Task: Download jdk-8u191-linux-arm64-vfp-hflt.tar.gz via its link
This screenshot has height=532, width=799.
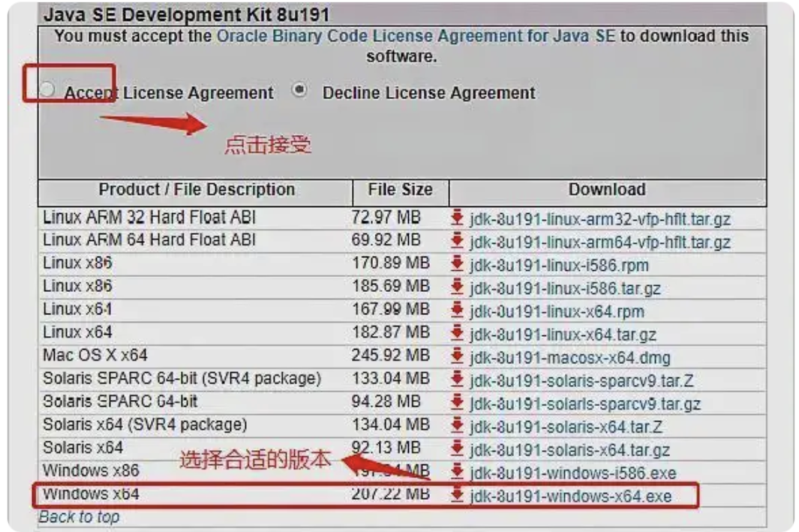Action: [600, 242]
